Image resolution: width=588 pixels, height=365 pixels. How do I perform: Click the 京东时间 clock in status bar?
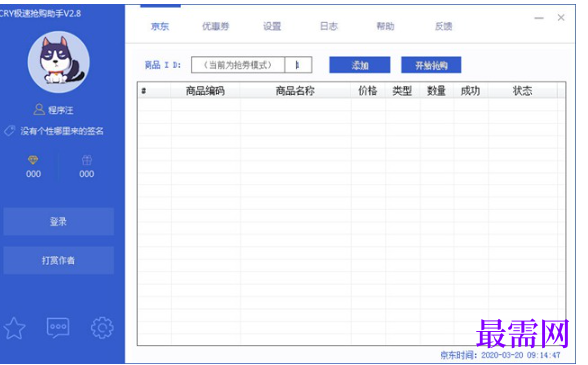[x=500, y=355]
